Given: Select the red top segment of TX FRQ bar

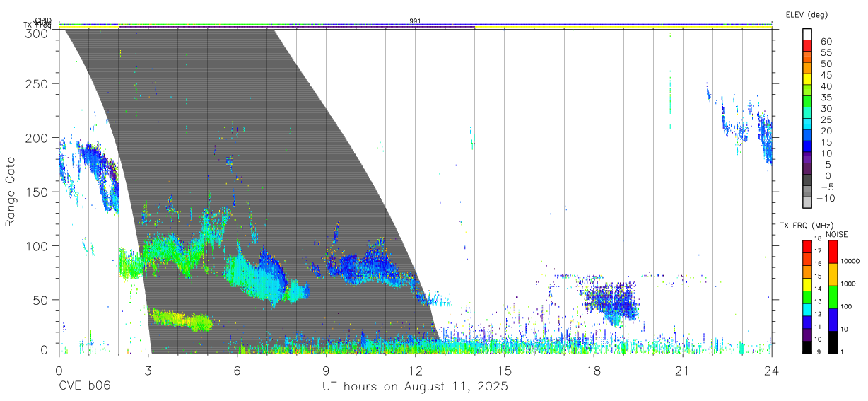Looking at the screenshot, I should [807, 247].
